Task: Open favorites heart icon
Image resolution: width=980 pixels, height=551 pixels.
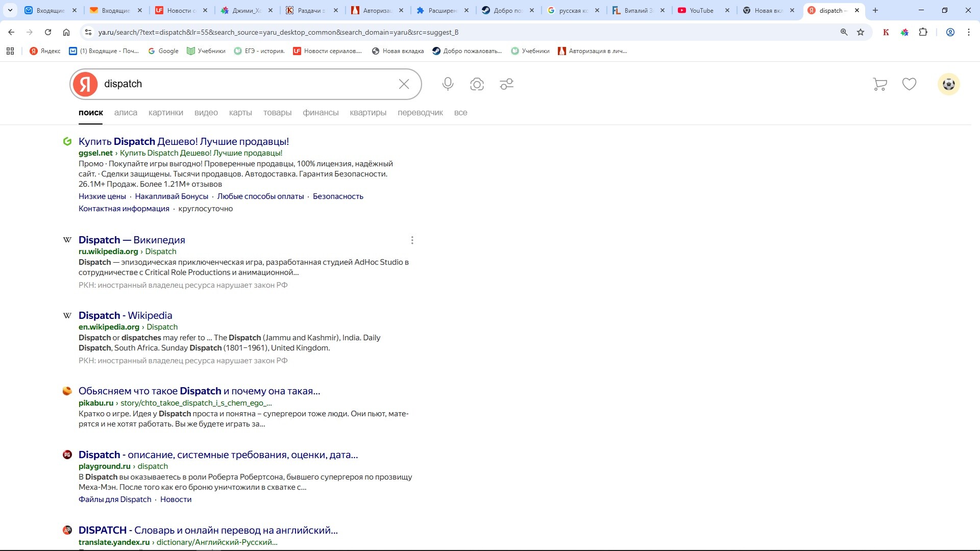Action: click(909, 84)
